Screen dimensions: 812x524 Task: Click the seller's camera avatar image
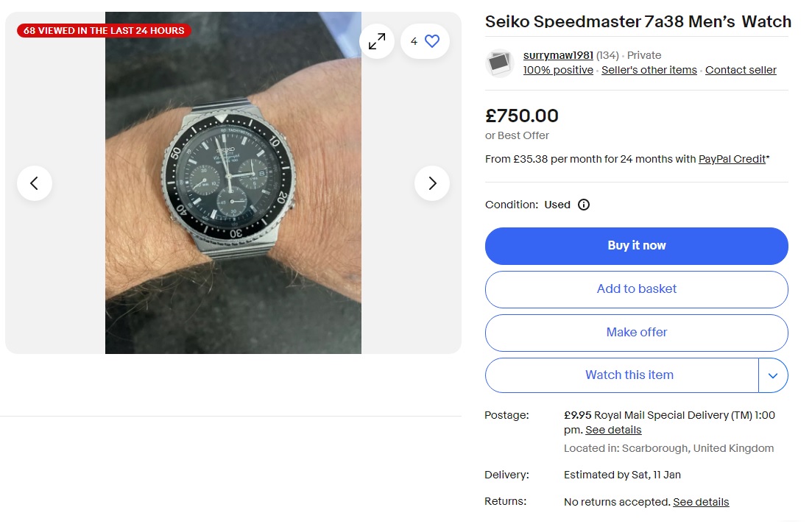pyautogui.click(x=500, y=63)
